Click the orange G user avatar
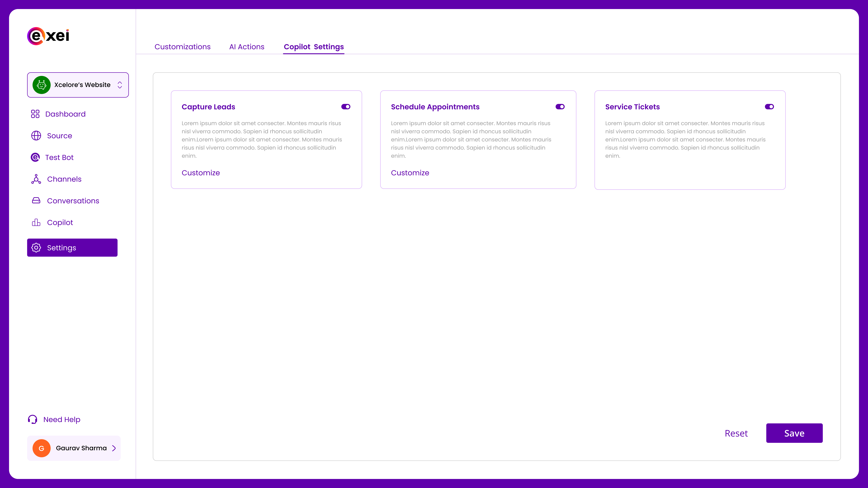The height and width of the screenshot is (488, 868). (41, 448)
